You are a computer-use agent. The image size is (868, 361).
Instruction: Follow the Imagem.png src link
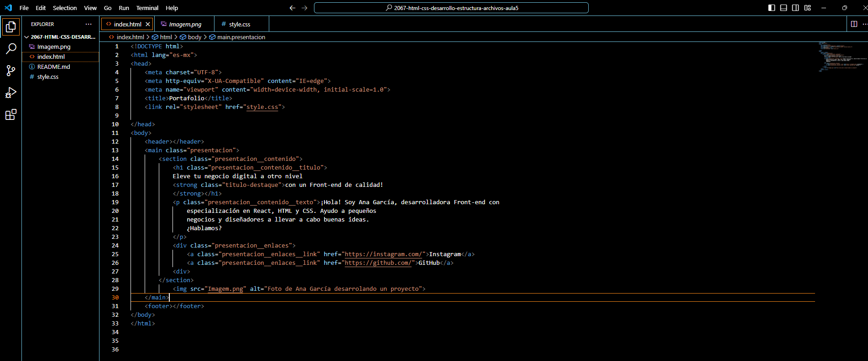point(225,289)
